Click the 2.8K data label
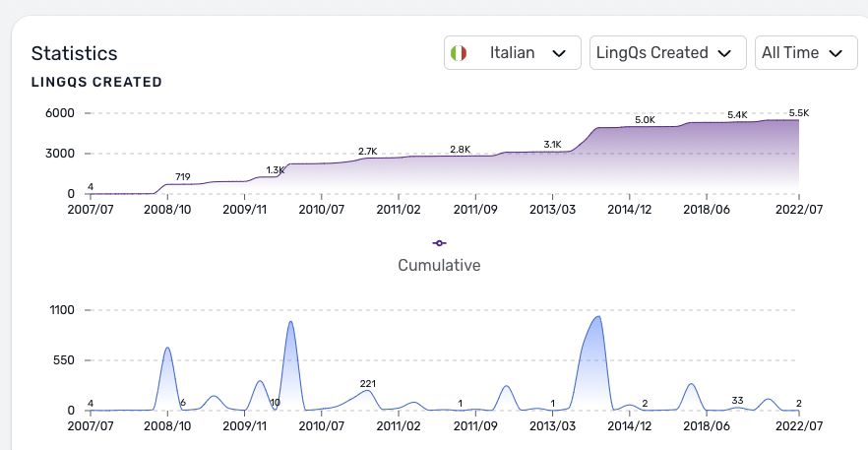 click(460, 149)
